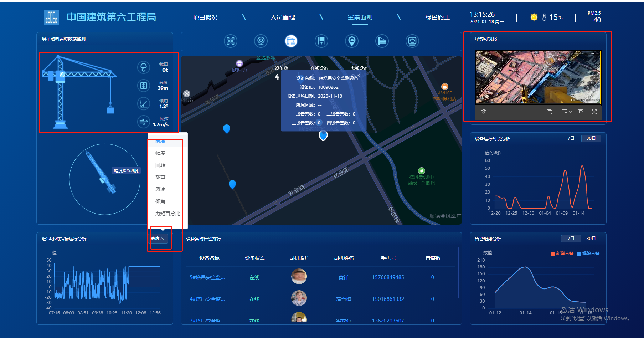644x338 pixels.
Task: Open the gauge monitor icon in toolbar
Action: point(412,41)
